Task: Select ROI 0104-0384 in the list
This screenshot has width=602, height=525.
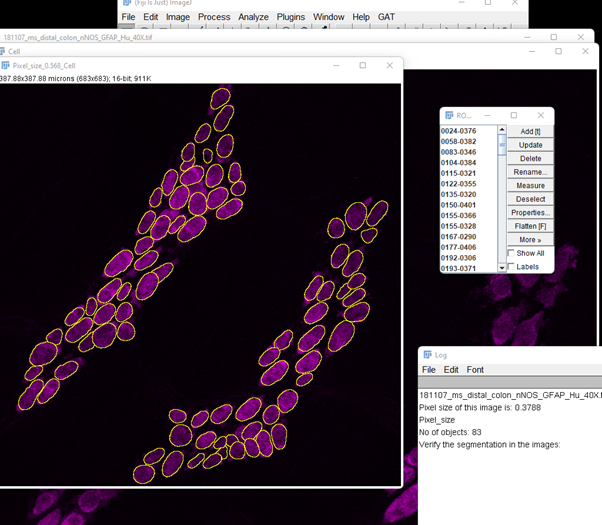Action: (x=459, y=162)
